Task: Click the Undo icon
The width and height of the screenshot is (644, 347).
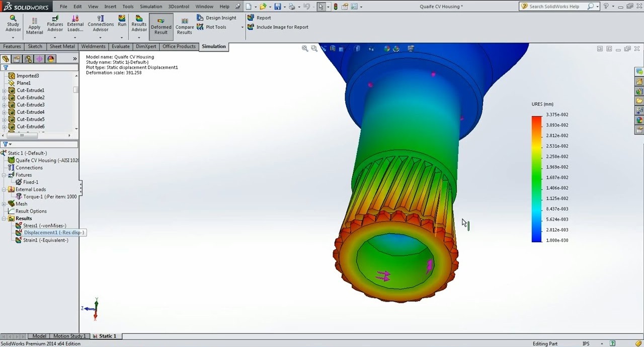Action: tap(306, 7)
